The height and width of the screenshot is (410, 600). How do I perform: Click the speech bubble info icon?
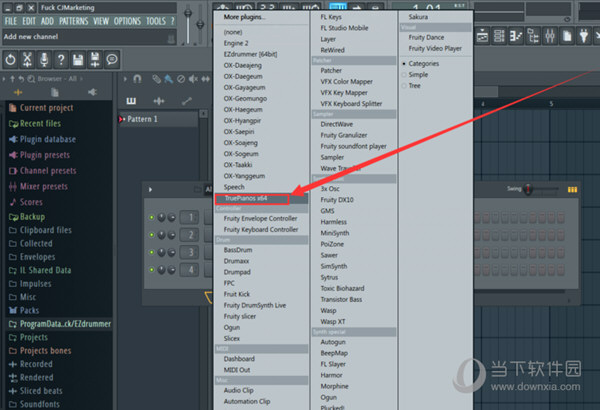click(112, 59)
